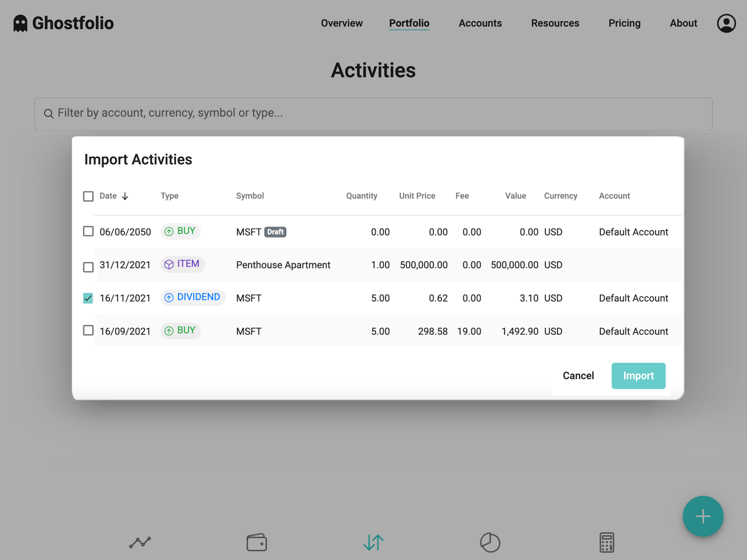
Task: Click the Import button
Action: (x=638, y=376)
